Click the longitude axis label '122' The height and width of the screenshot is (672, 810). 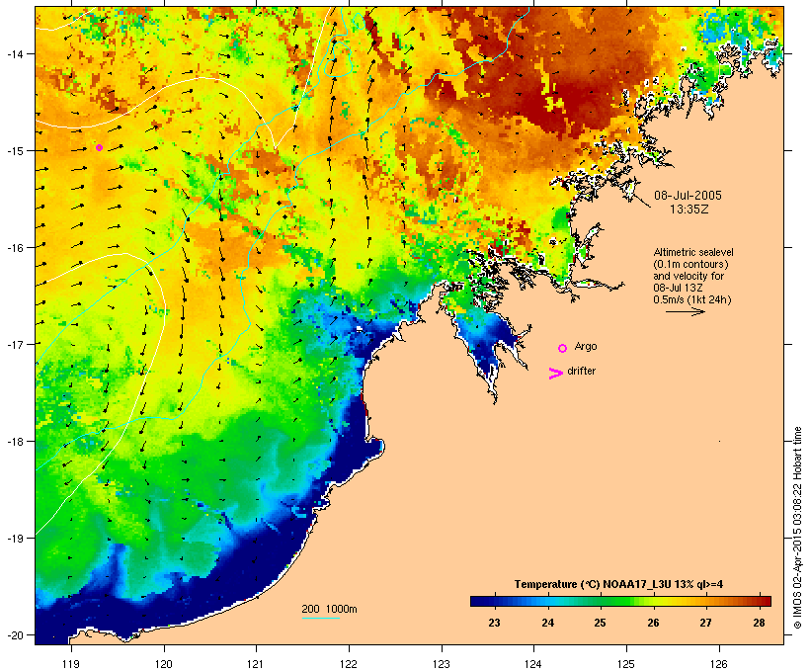349,664
